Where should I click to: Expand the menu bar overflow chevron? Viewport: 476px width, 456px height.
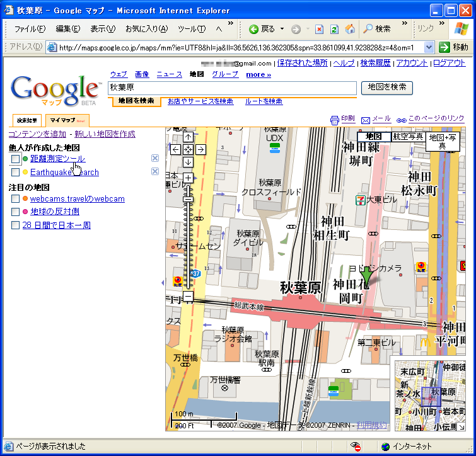click(231, 23)
